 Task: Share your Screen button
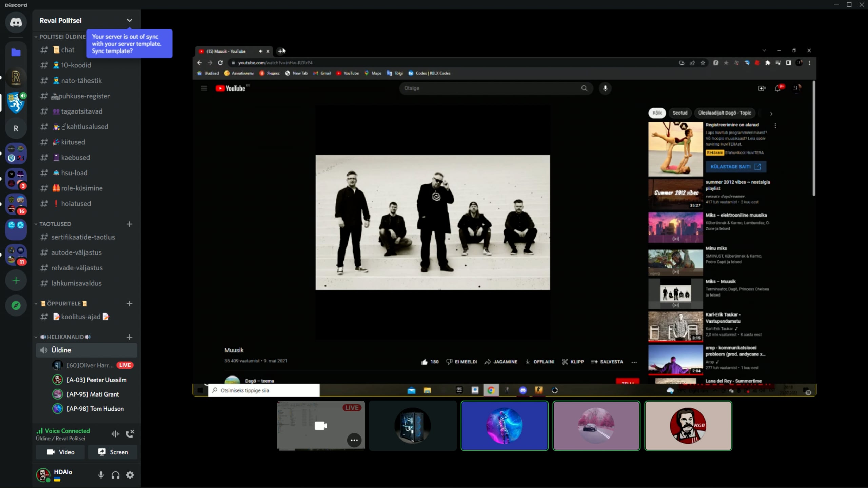pyautogui.click(x=113, y=452)
